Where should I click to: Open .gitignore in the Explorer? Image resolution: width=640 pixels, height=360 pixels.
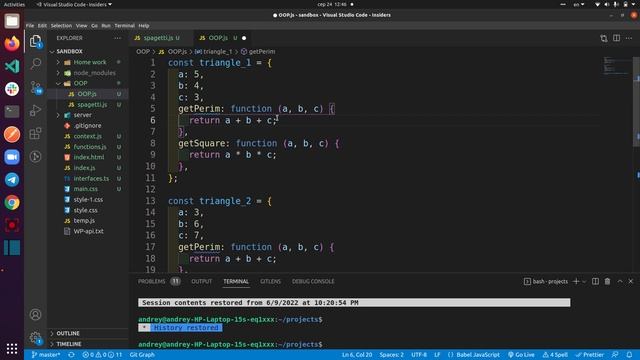click(87, 125)
